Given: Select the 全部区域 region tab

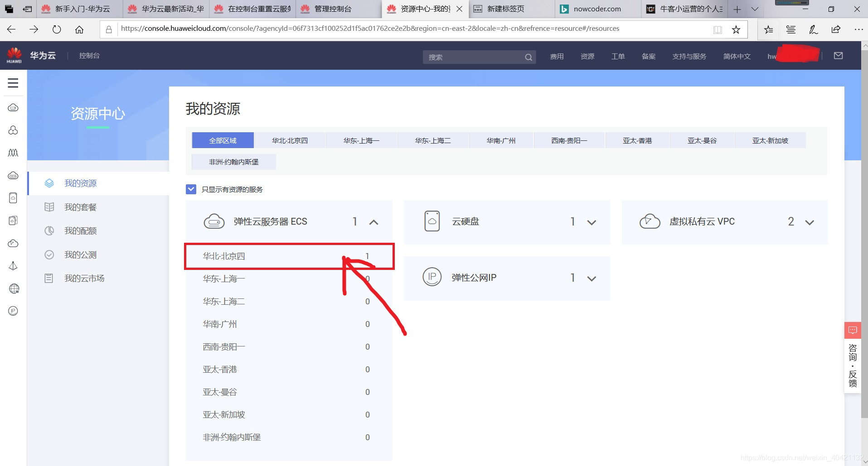Looking at the screenshot, I should tap(223, 140).
